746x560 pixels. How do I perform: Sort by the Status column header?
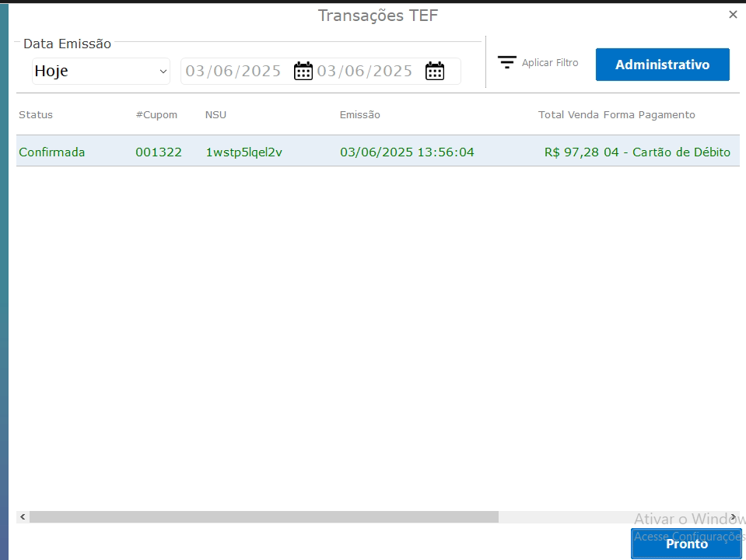pyautogui.click(x=36, y=115)
